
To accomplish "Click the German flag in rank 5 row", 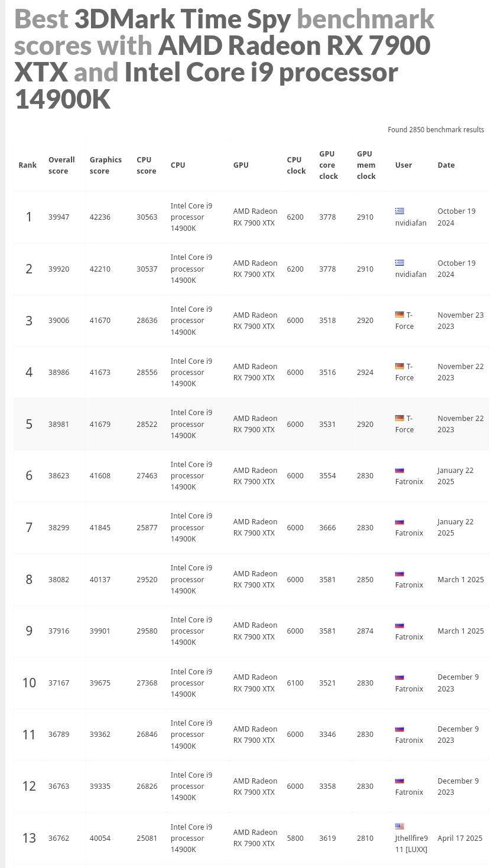I will click(x=399, y=418).
